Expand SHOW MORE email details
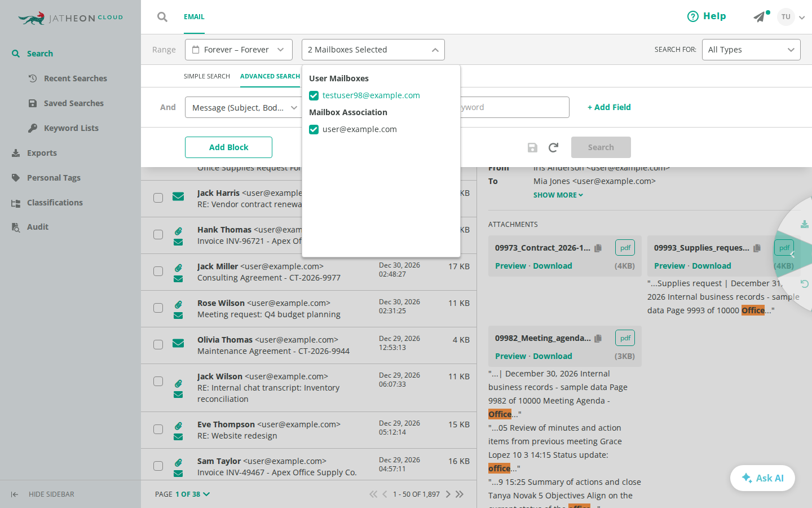The height and width of the screenshot is (508, 812). pos(558,195)
